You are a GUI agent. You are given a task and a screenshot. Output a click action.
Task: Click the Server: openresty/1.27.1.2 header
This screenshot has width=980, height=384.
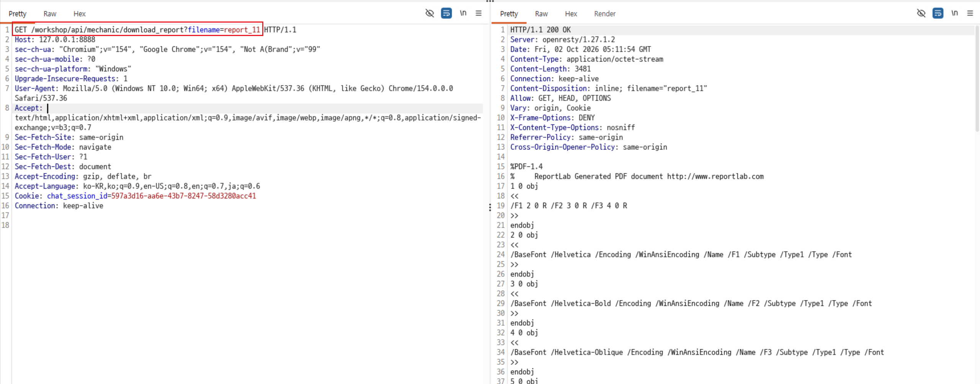(562, 39)
